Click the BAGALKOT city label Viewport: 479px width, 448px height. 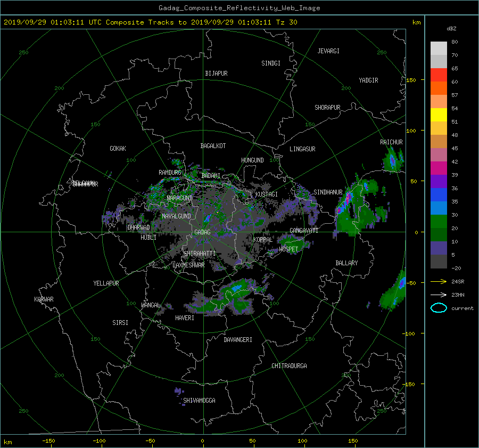pos(213,146)
